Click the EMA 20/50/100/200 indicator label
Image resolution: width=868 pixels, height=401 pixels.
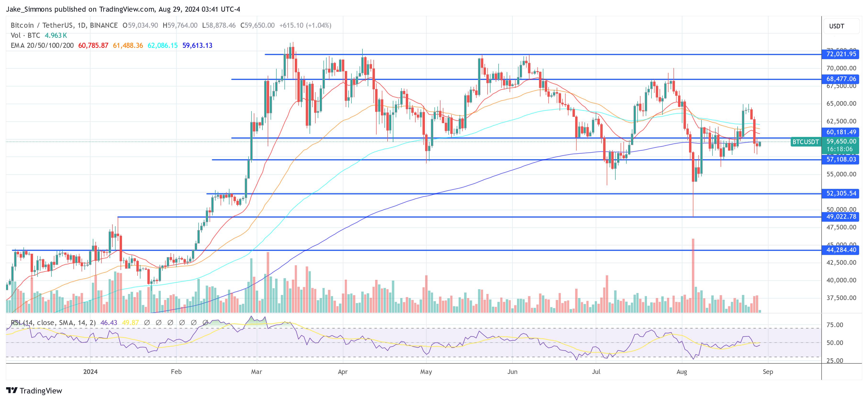tap(42, 45)
